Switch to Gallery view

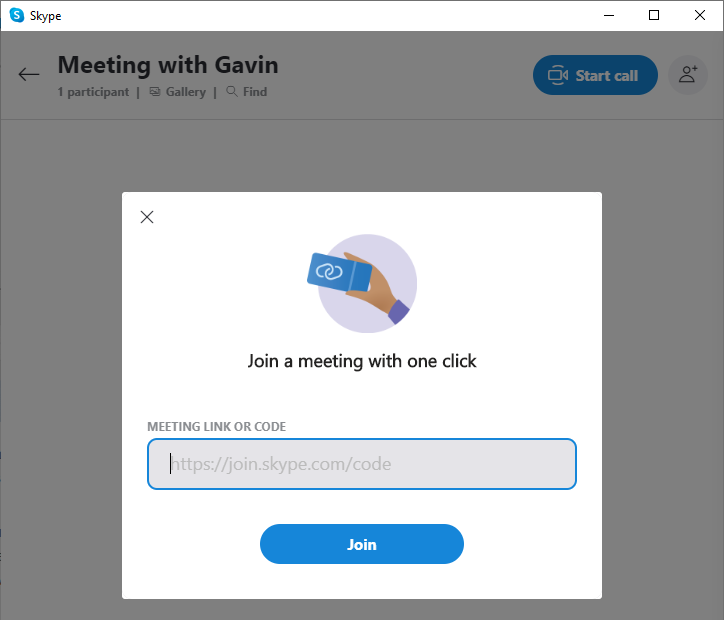178,92
